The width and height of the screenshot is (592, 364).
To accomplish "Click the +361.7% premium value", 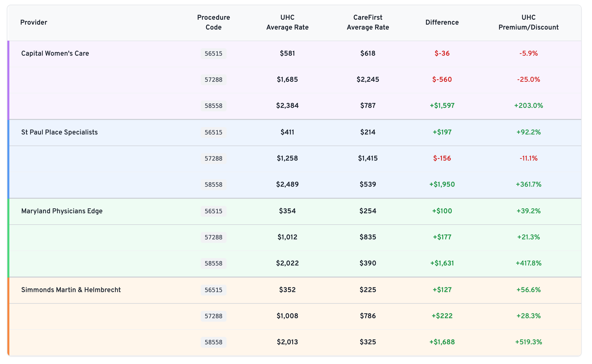I will pos(528,184).
